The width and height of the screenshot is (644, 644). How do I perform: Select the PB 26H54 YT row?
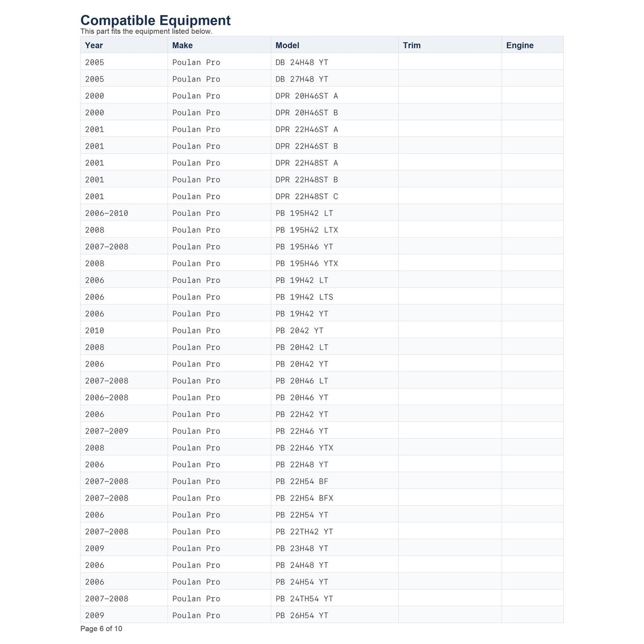coord(322,615)
